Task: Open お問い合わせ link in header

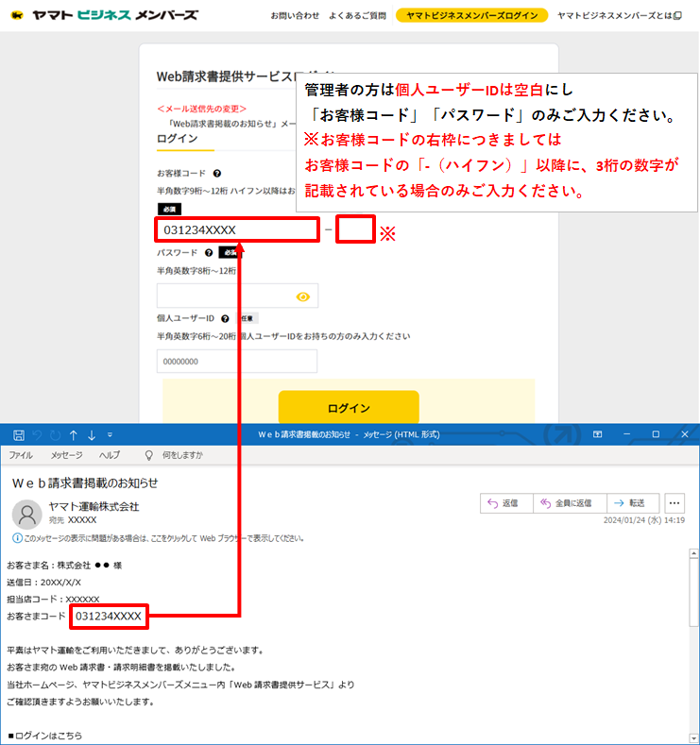Action: coord(295,16)
